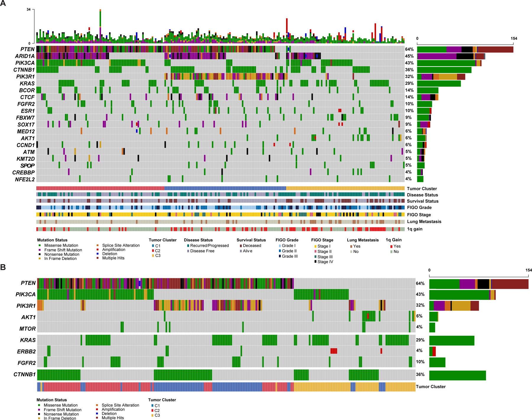Select the MTOR gene label in panel B
This screenshot has width=532, height=420.
tap(27, 329)
